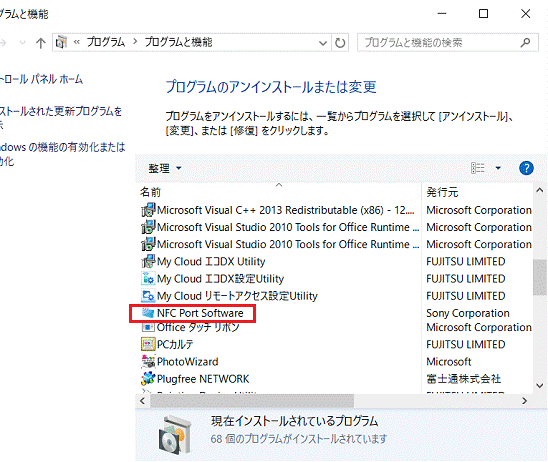This screenshot has width=548, height=462.
Task: Click the arrow after プログラム breadcrumb
Action: (135, 42)
